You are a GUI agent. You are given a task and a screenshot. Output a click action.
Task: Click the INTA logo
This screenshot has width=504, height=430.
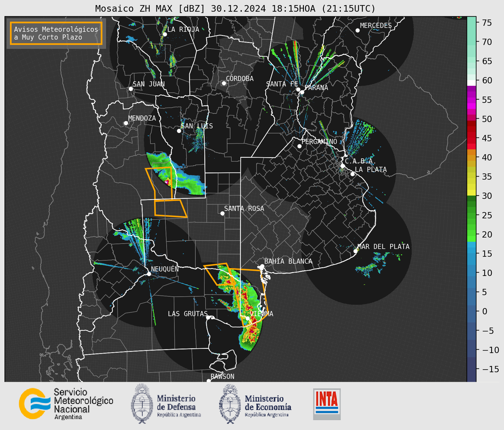[x=327, y=404]
